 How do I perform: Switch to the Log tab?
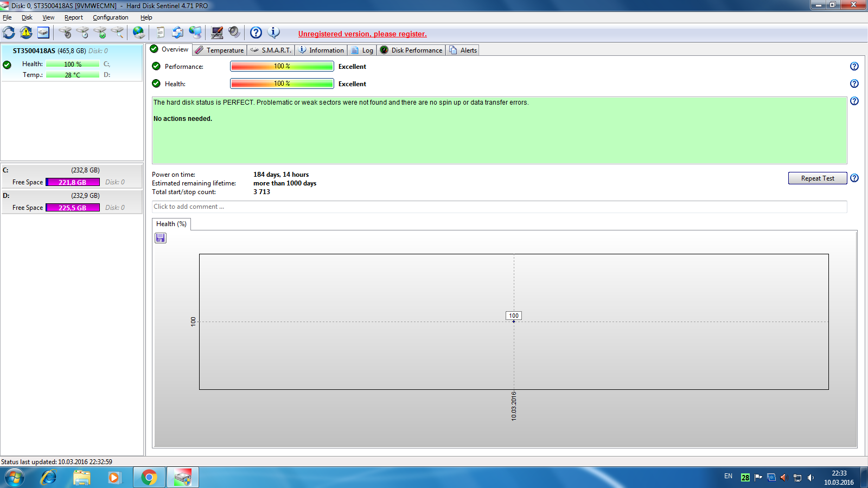[362, 50]
